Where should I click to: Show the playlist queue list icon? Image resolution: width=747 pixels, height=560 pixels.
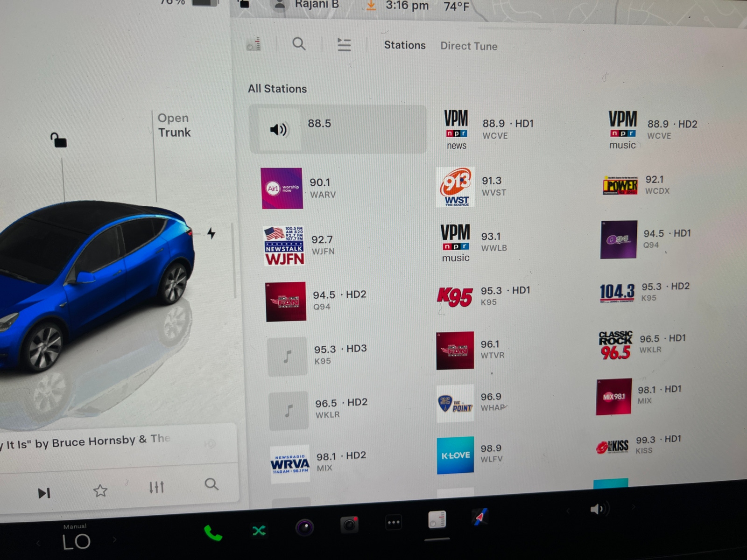tap(344, 45)
